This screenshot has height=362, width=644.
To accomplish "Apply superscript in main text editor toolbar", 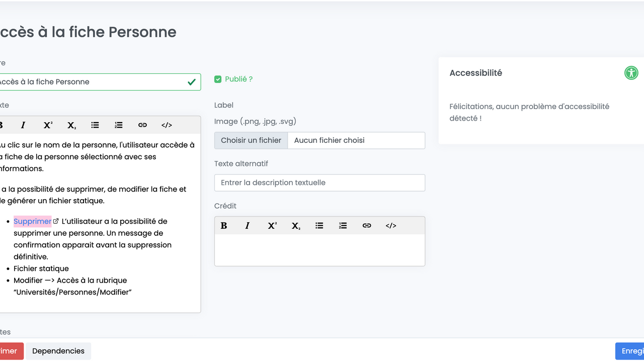I will click(48, 125).
